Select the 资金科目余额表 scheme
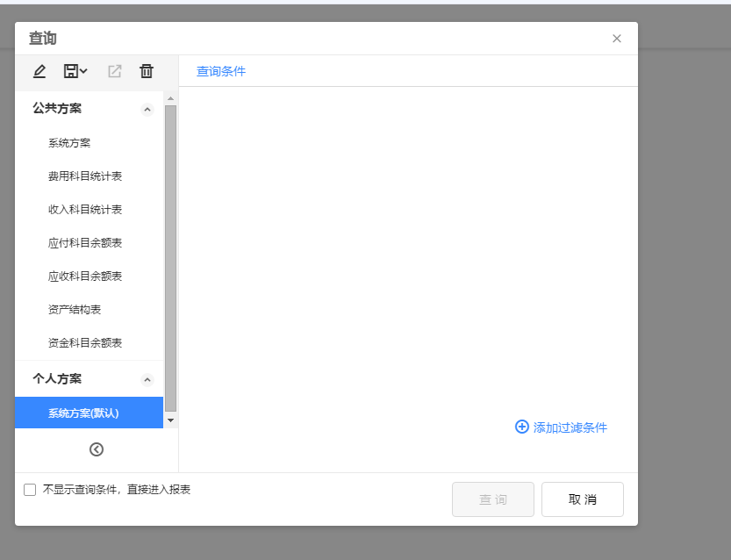Screen dimensions: 731x560 point(85,342)
